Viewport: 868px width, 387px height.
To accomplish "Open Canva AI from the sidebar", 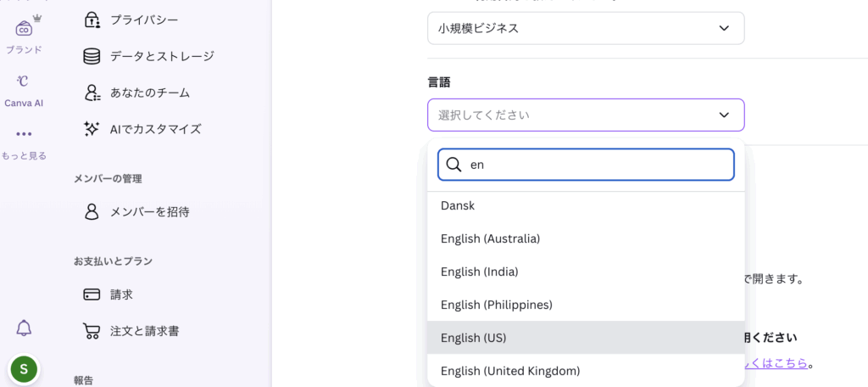I will (x=24, y=81).
